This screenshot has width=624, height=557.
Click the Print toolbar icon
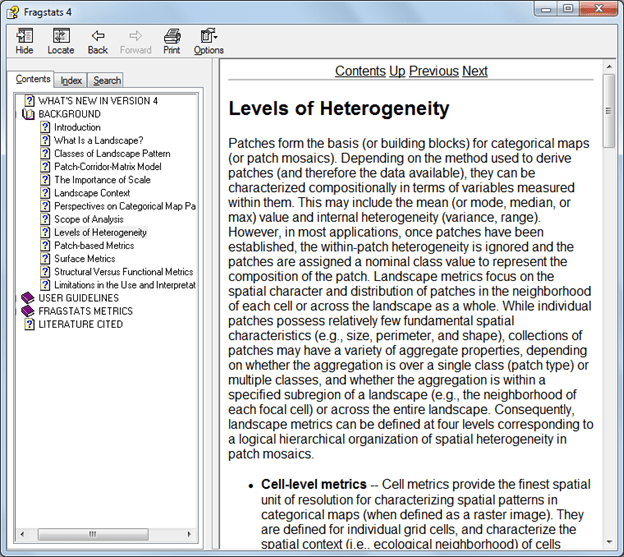pyautogui.click(x=172, y=41)
